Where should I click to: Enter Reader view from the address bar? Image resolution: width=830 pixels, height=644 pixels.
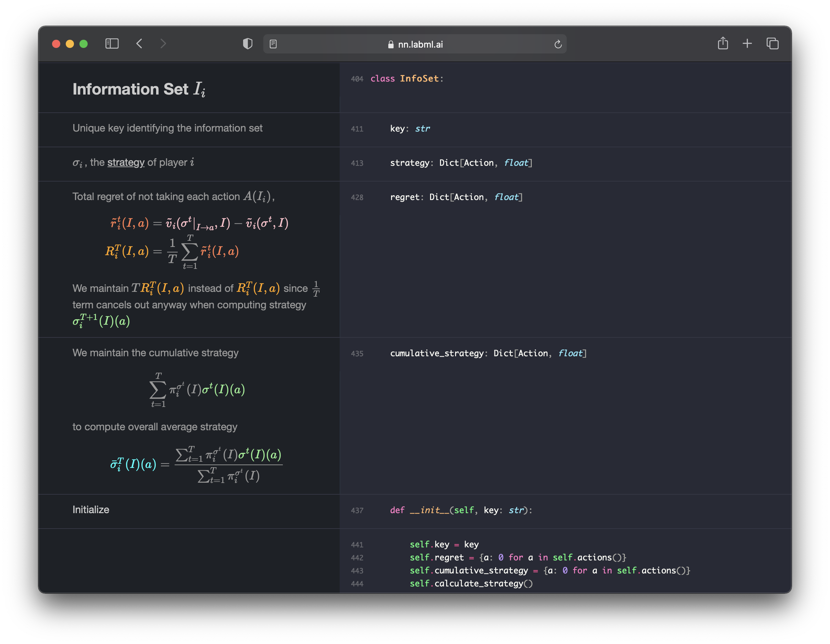273,44
